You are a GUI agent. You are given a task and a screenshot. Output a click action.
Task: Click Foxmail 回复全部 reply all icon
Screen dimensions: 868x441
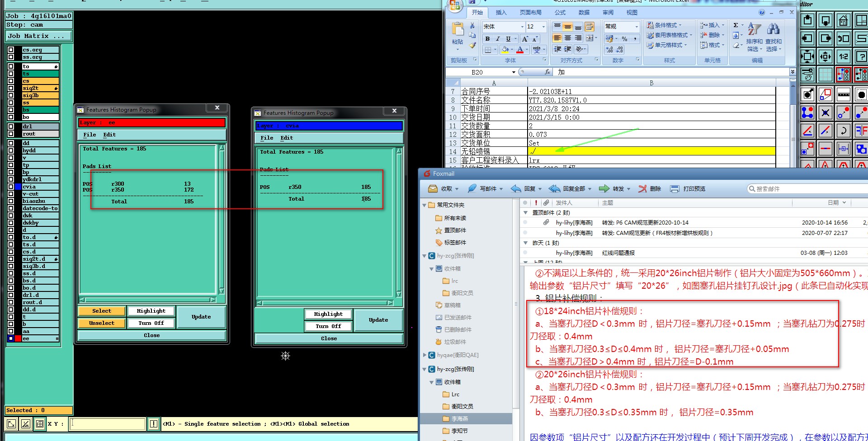coord(555,188)
